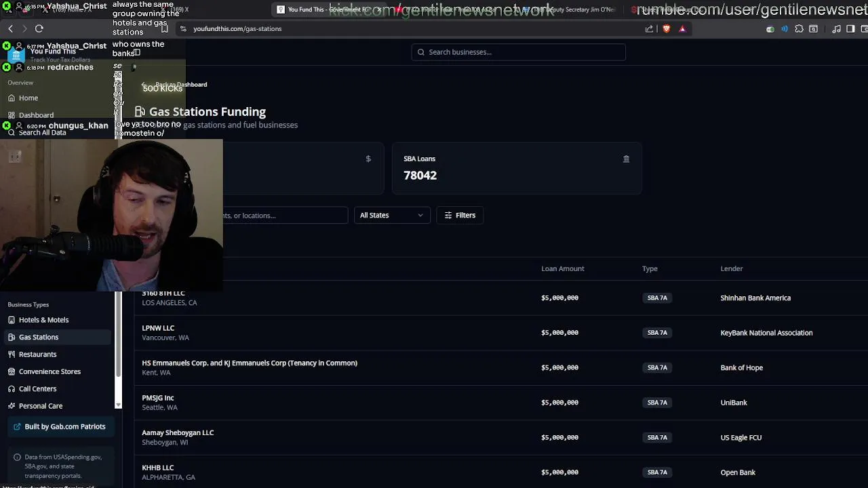Open the All States dropdown
This screenshot has height=488, width=868.
[x=392, y=216]
